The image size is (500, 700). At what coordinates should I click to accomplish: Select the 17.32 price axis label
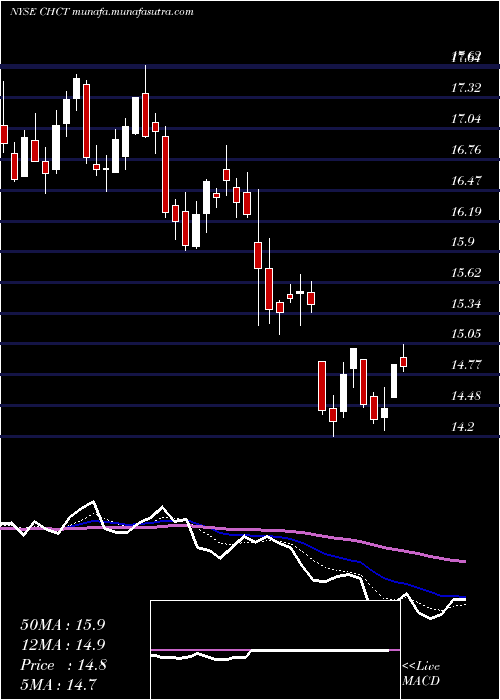click(x=466, y=88)
